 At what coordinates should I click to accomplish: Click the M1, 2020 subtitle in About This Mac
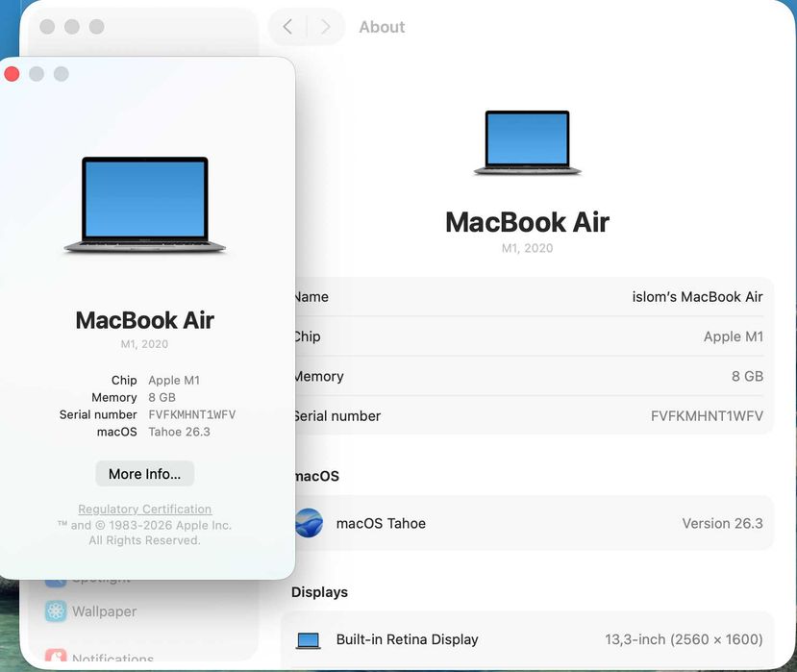click(x=144, y=344)
